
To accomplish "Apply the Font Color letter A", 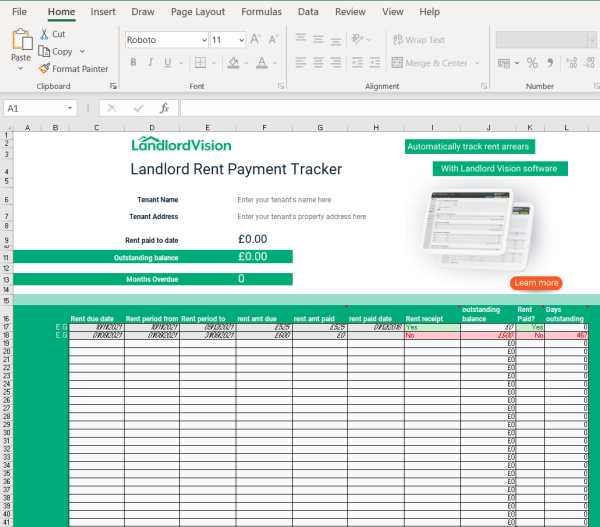I will (x=262, y=62).
